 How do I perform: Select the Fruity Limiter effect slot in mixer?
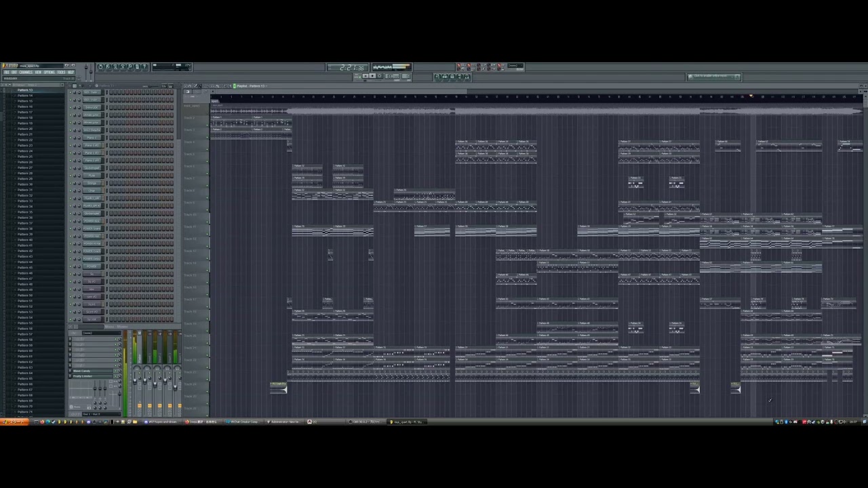(93, 376)
